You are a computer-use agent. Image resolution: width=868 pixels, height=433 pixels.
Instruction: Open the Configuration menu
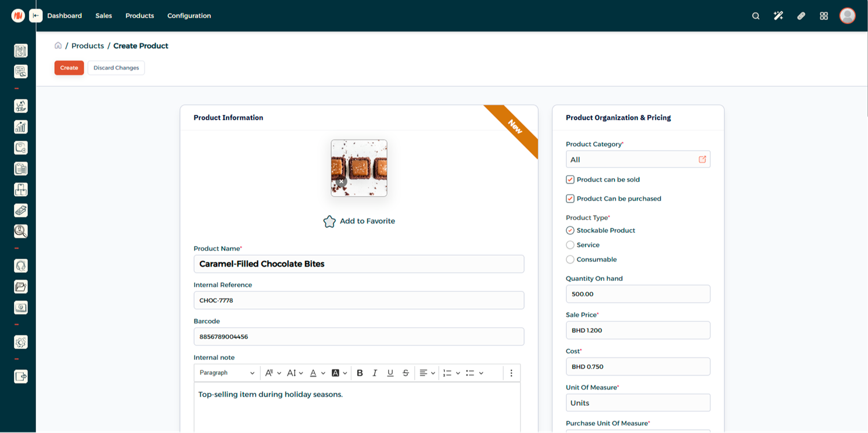click(x=189, y=16)
